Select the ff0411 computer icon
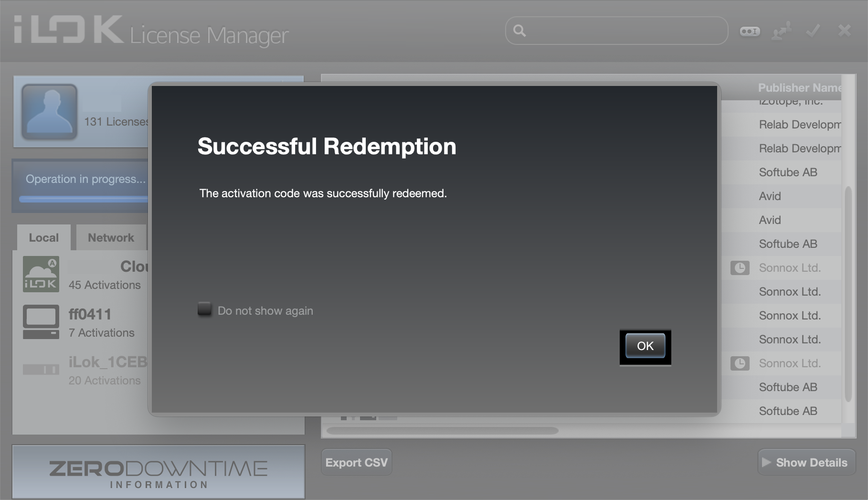The width and height of the screenshot is (868, 500). pos(41,322)
